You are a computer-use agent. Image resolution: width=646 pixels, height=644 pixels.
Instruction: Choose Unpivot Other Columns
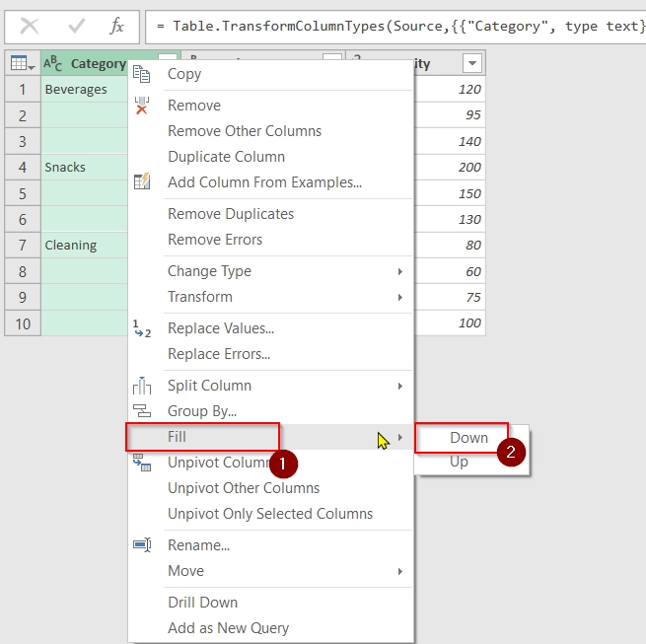(x=244, y=488)
